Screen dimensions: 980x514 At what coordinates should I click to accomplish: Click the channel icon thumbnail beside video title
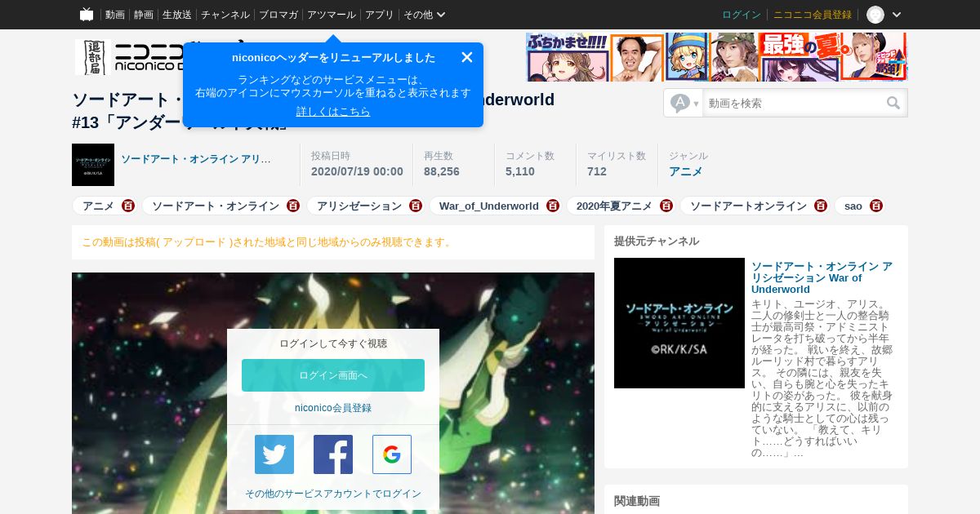pos(93,165)
